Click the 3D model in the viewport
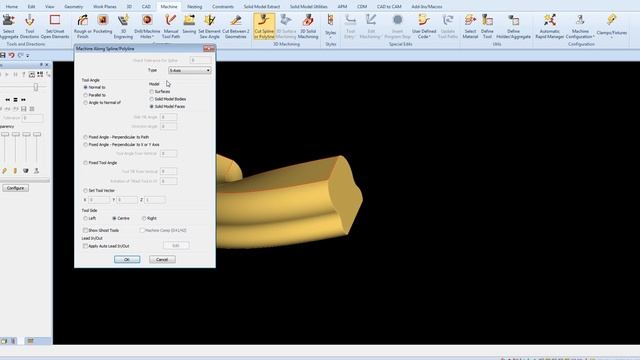This screenshot has height=360, width=640. (x=290, y=201)
